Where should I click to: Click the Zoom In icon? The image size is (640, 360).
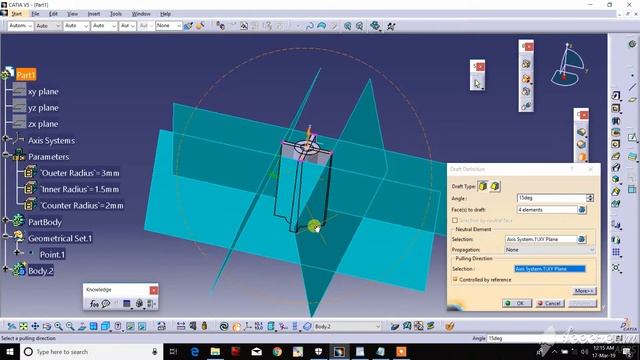(x=58, y=326)
